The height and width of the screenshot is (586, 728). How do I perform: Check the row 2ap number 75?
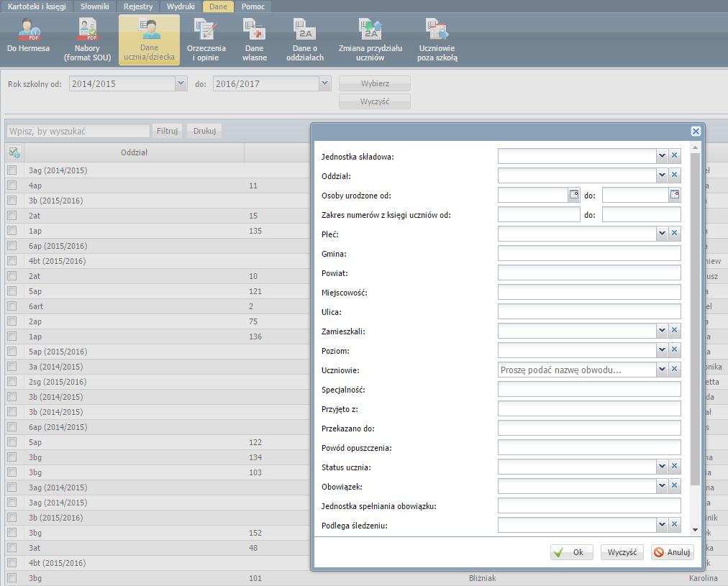pos(12,321)
